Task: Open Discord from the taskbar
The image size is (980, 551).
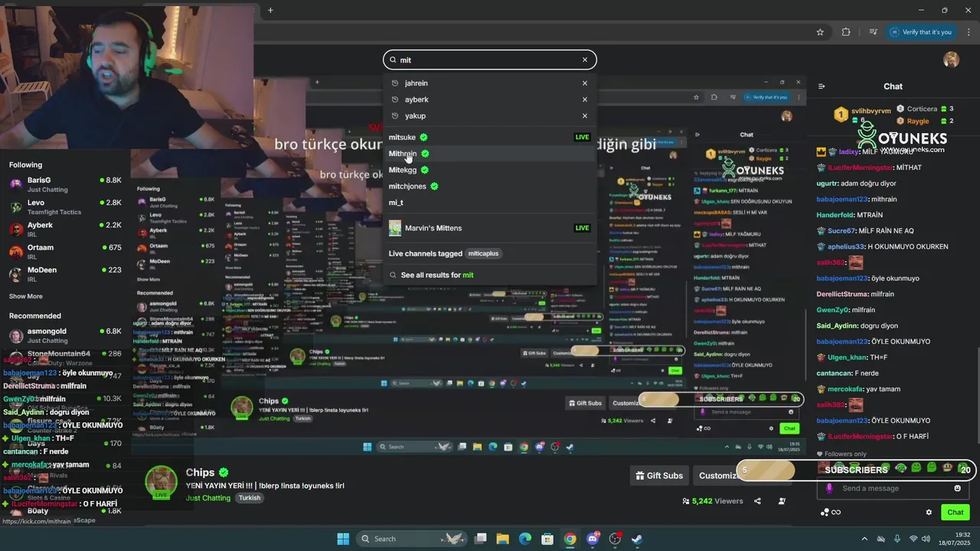Action: pos(593,539)
